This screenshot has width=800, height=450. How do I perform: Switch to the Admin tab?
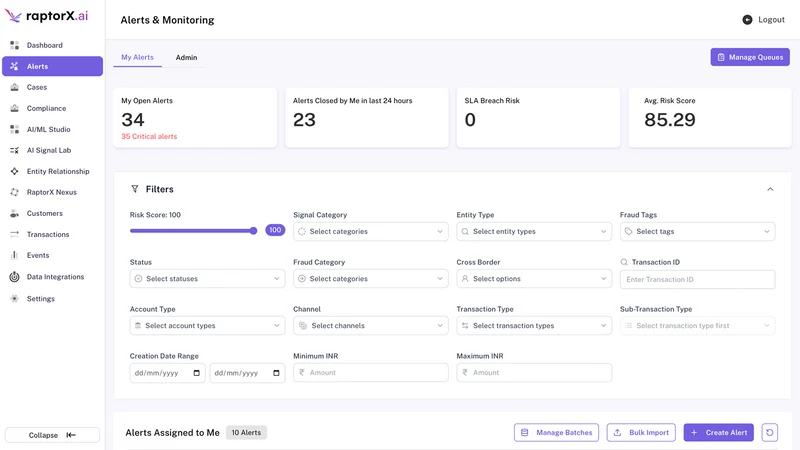tap(186, 58)
